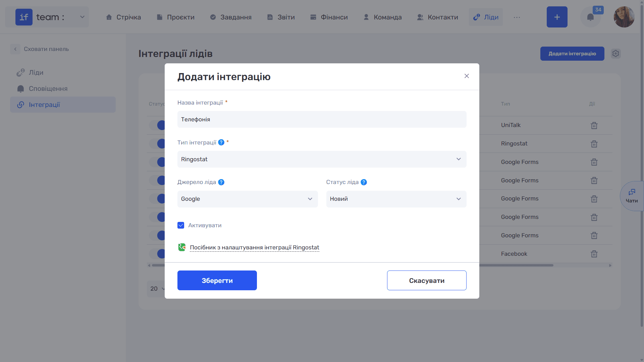Screen dimensions: 644x362
Task: Open the Статус ліда Новий dropdown
Action: (x=396, y=199)
